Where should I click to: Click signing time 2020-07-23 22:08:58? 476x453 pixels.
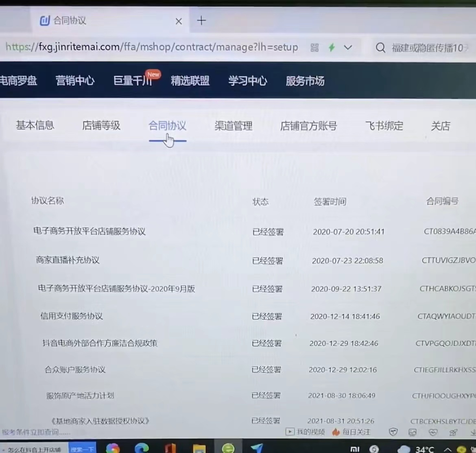347,260
